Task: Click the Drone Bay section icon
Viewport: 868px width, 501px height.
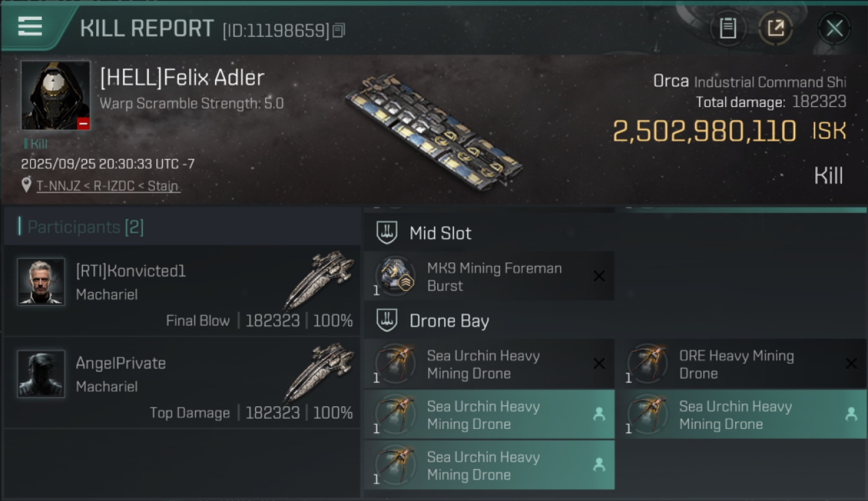Action: click(x=387, y=321)
